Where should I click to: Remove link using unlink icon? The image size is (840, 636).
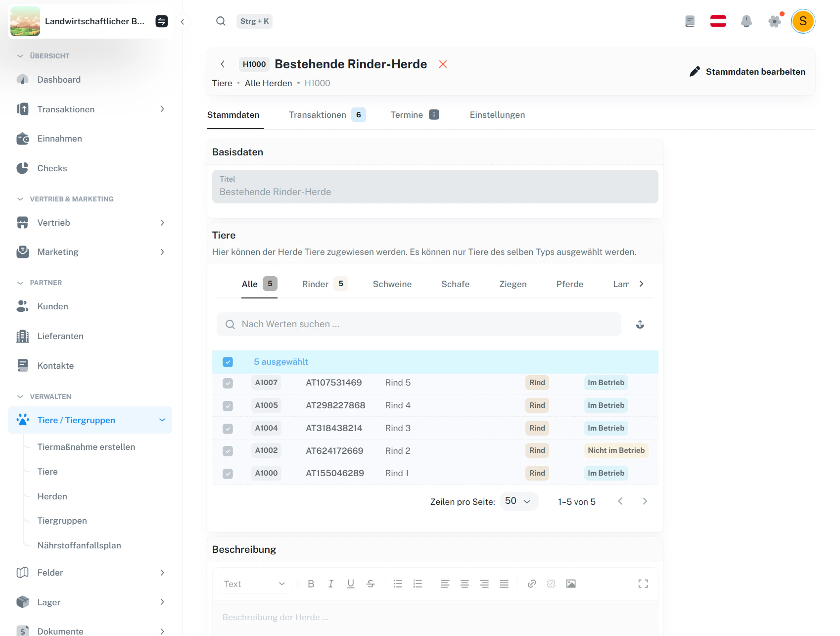(x=551, y=584)
